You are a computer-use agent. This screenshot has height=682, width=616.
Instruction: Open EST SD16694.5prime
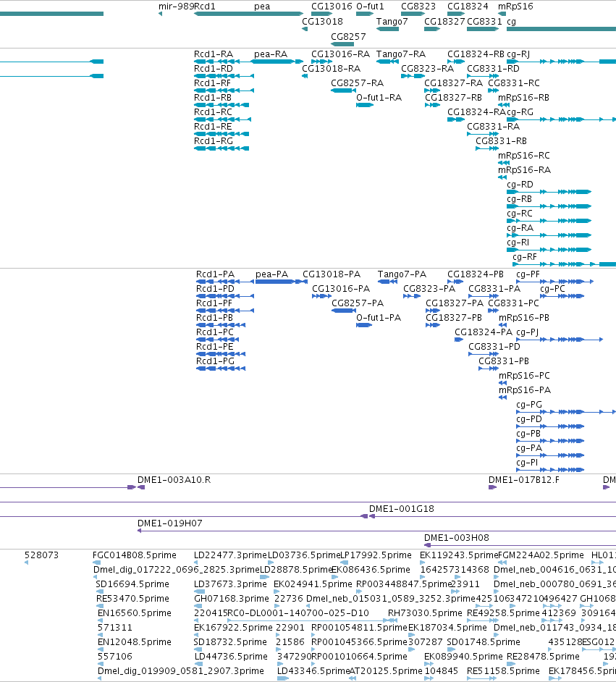(132, 584)
